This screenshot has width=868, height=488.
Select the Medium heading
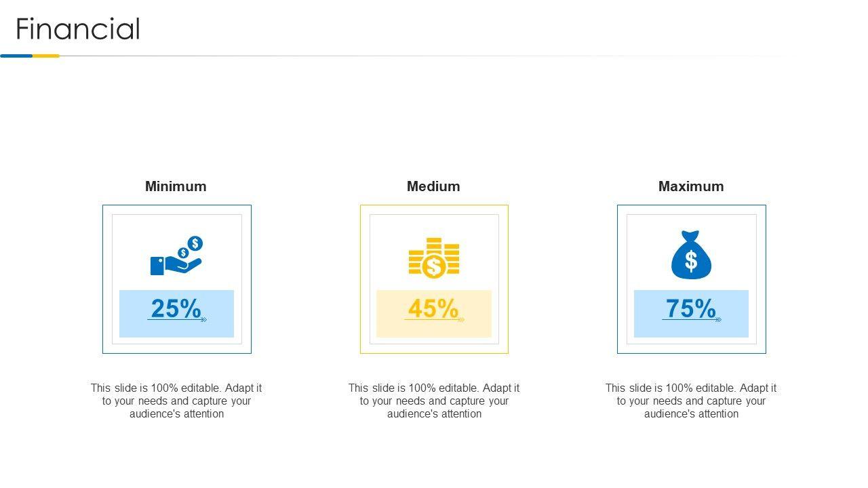point(433,186)
